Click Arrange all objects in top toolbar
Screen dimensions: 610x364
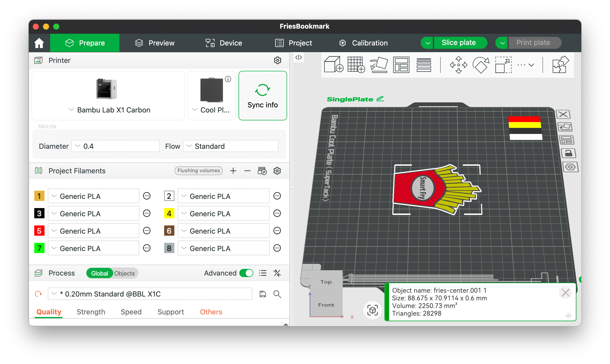click(401, 65)
